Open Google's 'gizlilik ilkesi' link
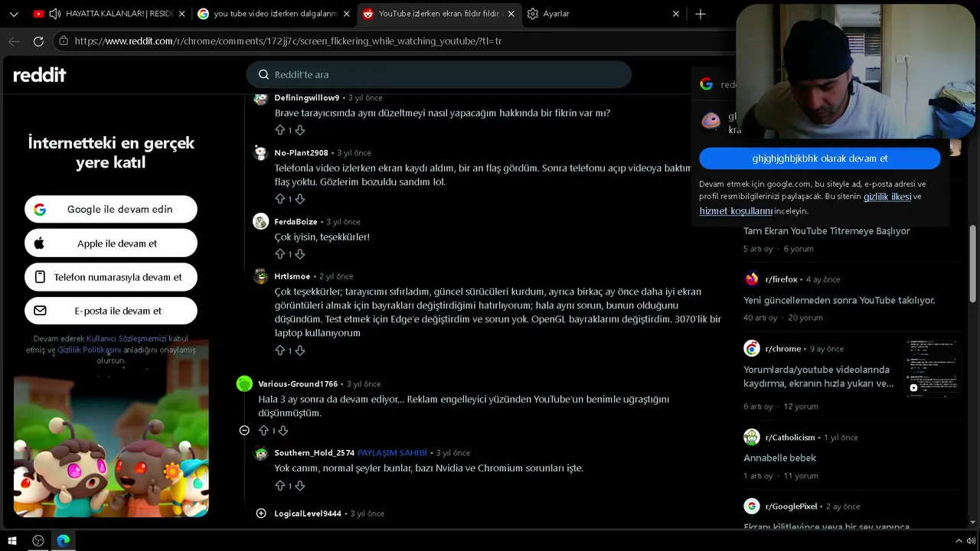This screenshot has width=980, height=551. click(x=887, y=197)
